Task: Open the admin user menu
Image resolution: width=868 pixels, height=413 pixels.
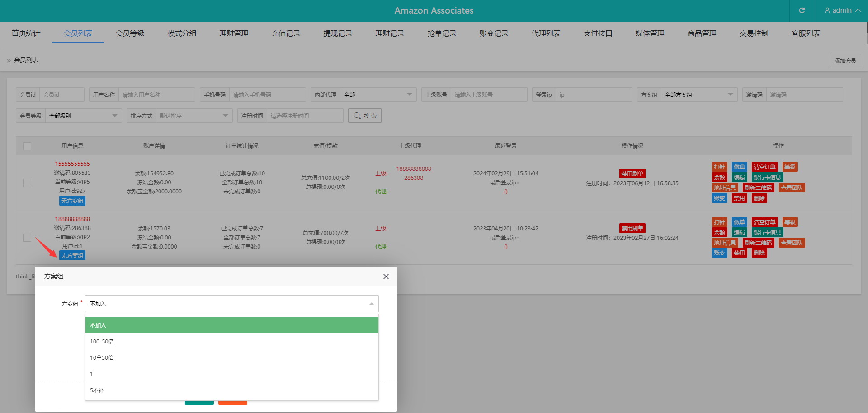Action: [x=842, y=10]
